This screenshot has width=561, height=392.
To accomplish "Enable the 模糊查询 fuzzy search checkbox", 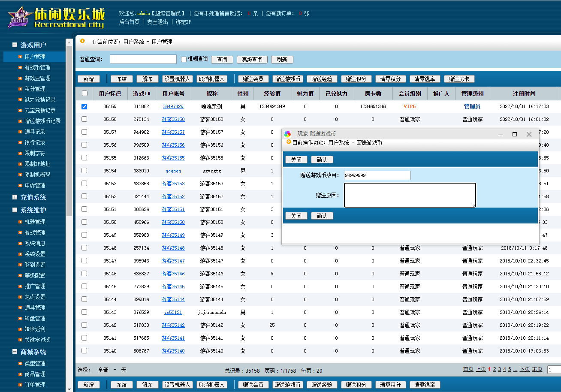I will (183, 59).
